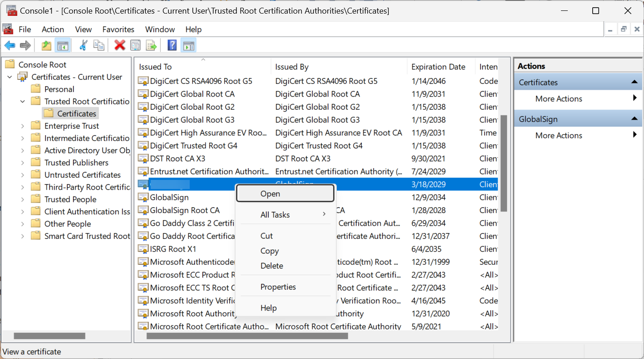Click the Forward arrow toolbar icon
Screen dimensions: 644x359
click(x=25, y=45)
